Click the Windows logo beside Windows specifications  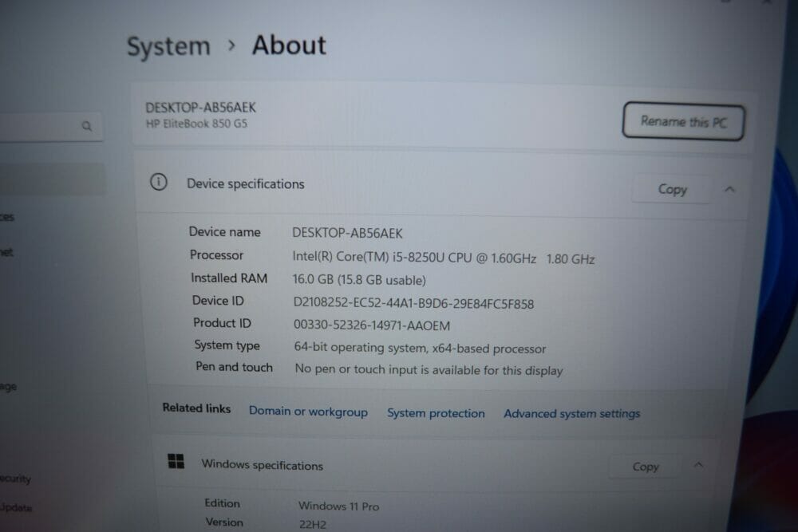[176, 461]
